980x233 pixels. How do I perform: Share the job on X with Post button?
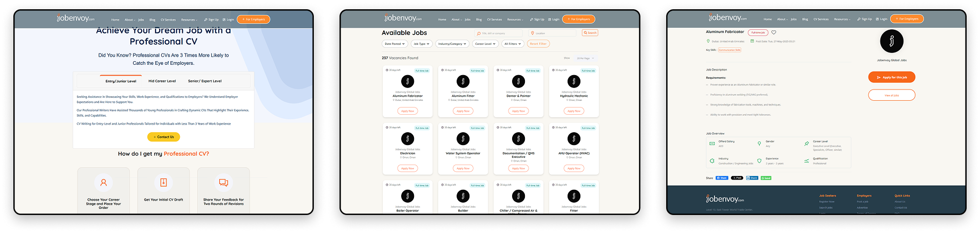[x=737, y=178]
